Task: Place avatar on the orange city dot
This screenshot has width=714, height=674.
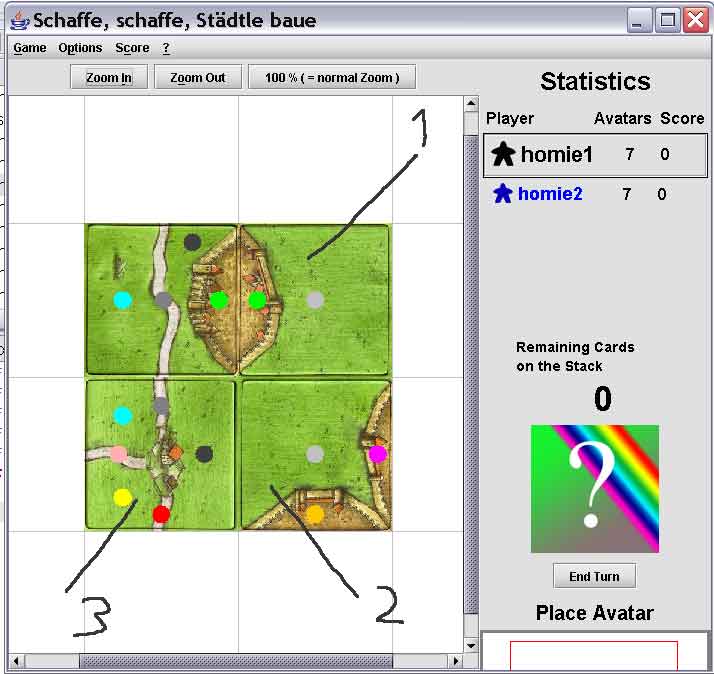Action: (315, 514)
